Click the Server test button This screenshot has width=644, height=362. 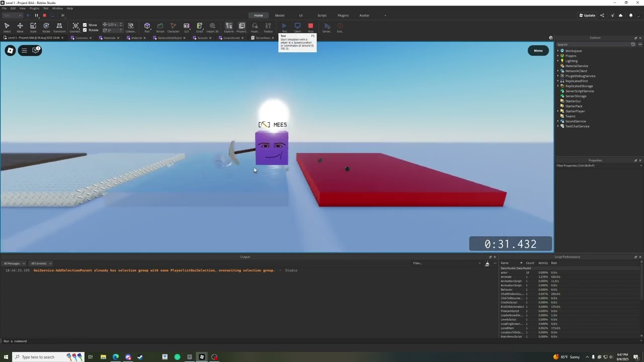327,27
